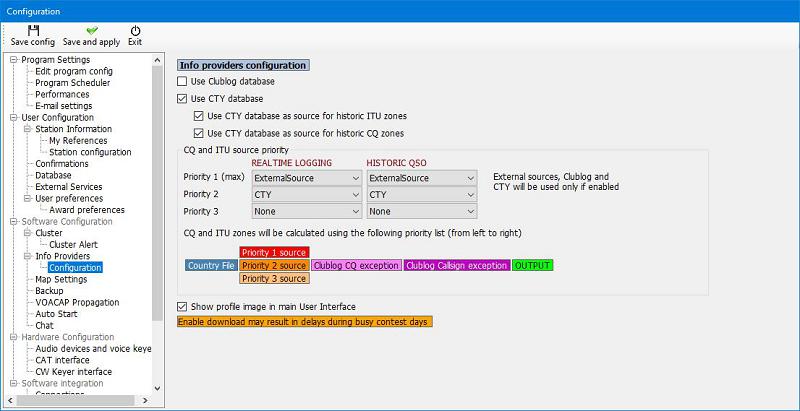The width and height of the screenshot is (800, 411).
Task: Uncheck Use CTY database
Action: point(182,98)
